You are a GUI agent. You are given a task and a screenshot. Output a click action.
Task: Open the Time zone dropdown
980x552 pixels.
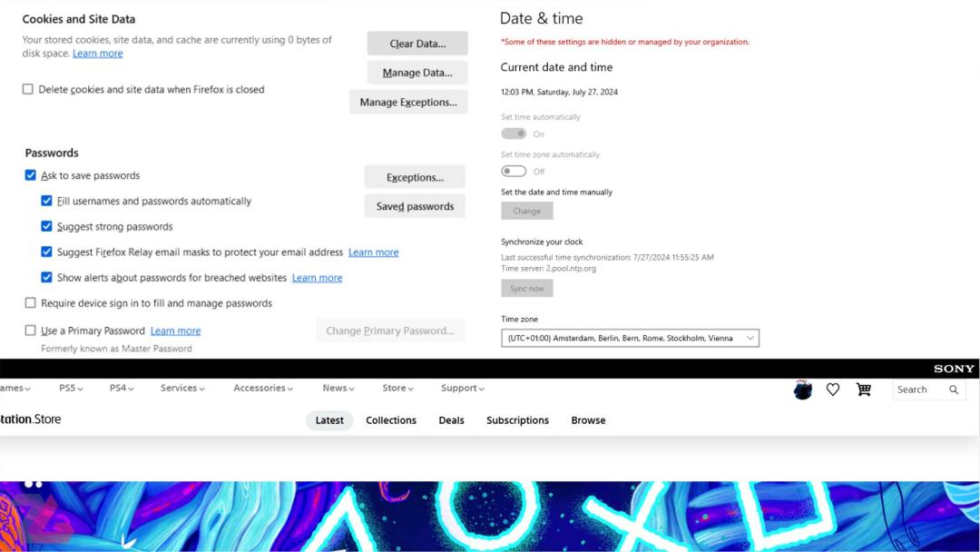coord(630,339)
